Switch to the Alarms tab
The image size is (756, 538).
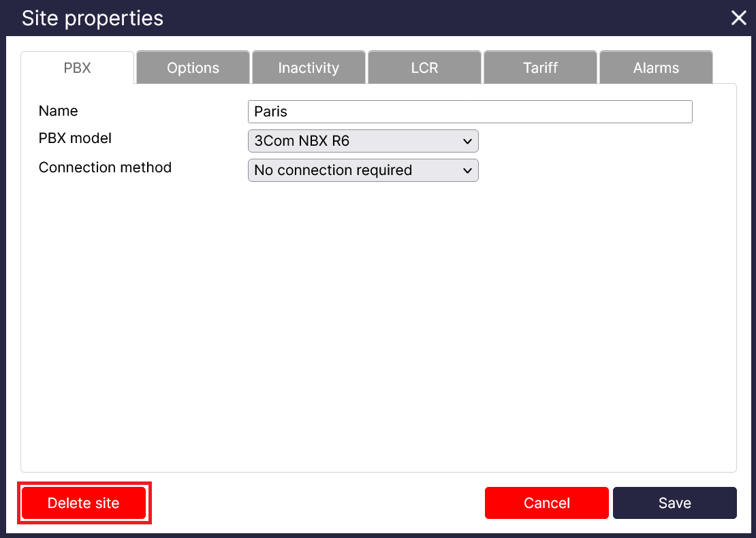tap(655, 68)
